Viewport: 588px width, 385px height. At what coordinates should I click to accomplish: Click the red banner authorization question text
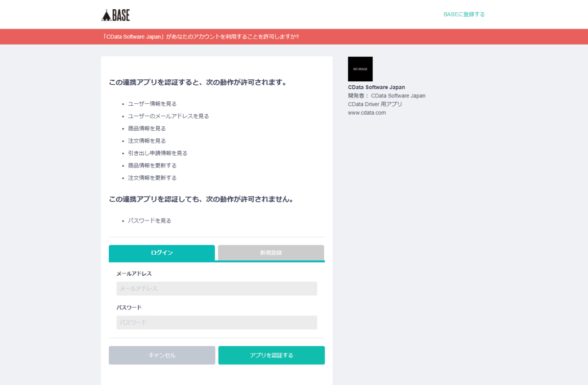[x=201, y=37]
